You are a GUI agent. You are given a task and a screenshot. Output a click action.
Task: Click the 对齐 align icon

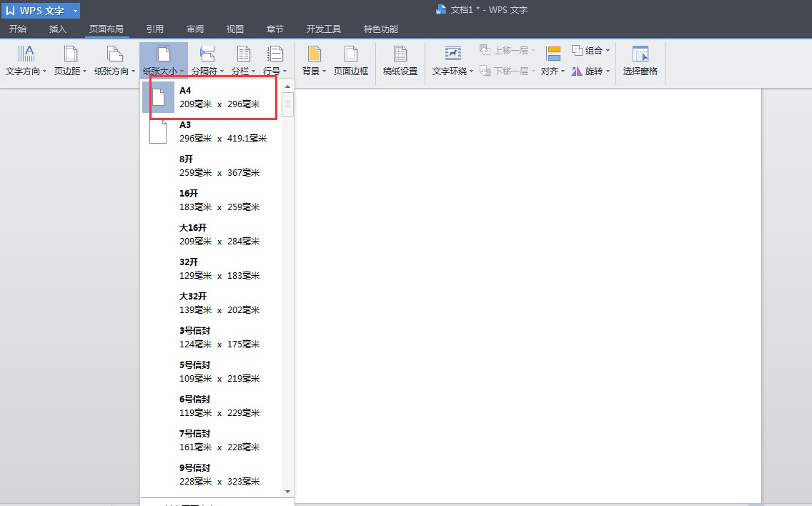(x=553, y=54)
